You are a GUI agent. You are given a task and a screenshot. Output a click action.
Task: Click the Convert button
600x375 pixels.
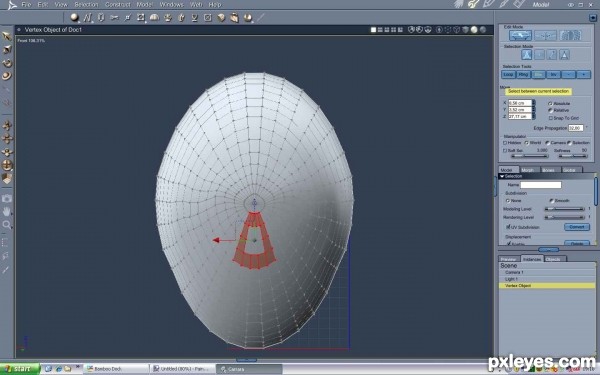pos(577,227)
